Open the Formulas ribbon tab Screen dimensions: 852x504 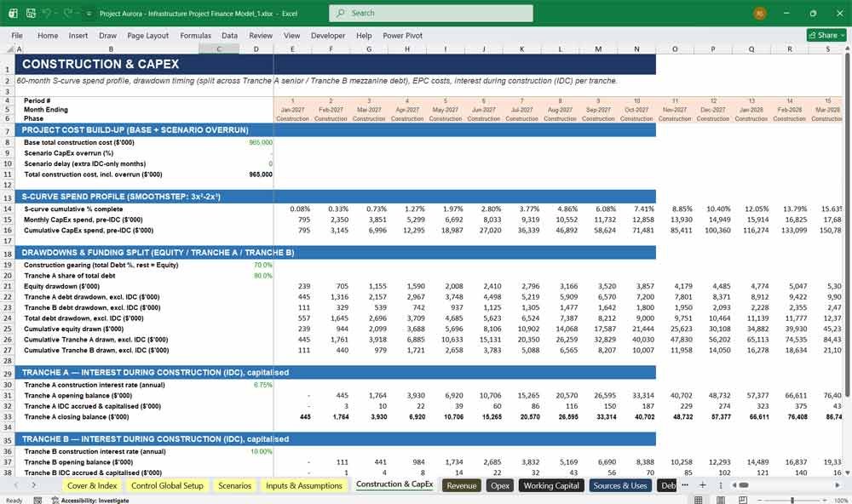(x=196, y=35)
